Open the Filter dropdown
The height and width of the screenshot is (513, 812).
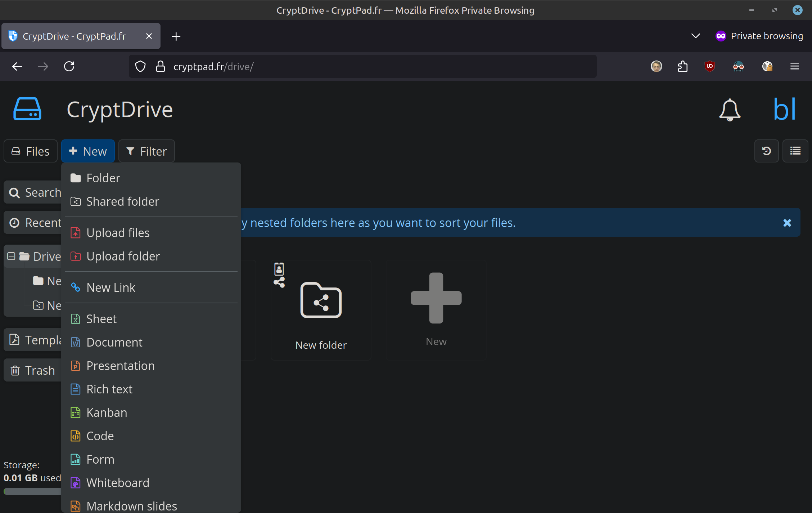click(146, 151)
